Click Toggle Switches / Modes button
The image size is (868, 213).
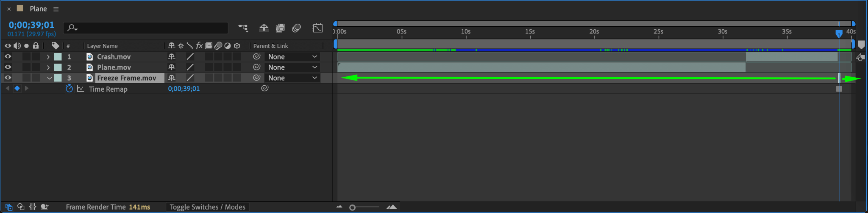(x=207, y=207)
